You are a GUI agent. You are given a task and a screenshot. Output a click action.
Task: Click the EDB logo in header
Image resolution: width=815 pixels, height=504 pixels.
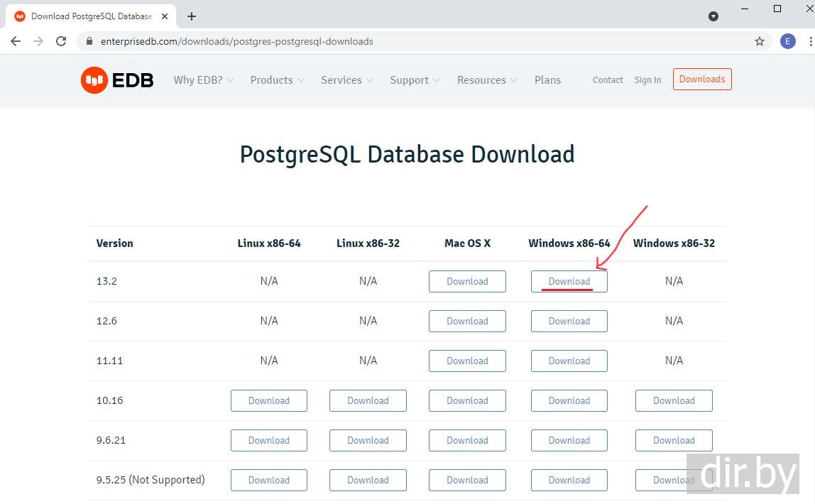117,80
